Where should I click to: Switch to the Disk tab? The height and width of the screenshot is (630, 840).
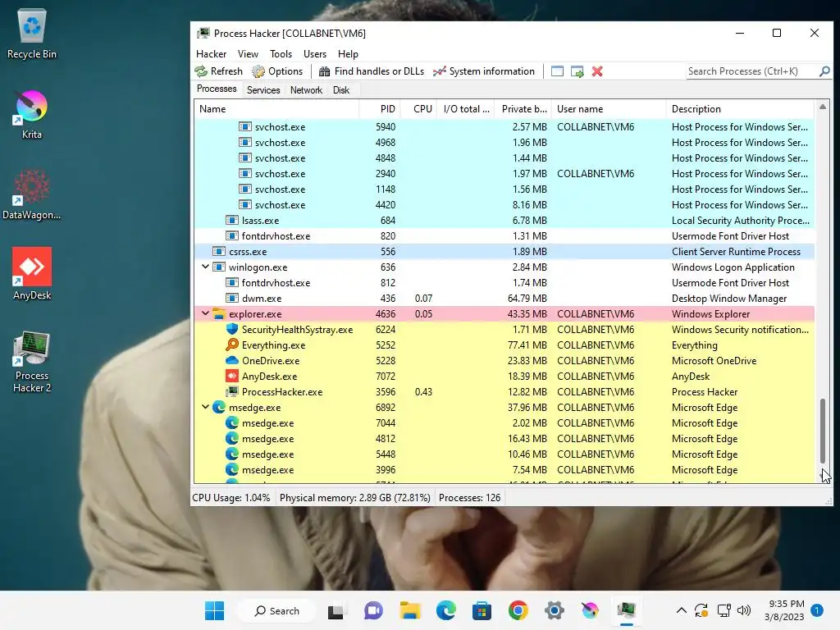point(341,90)
